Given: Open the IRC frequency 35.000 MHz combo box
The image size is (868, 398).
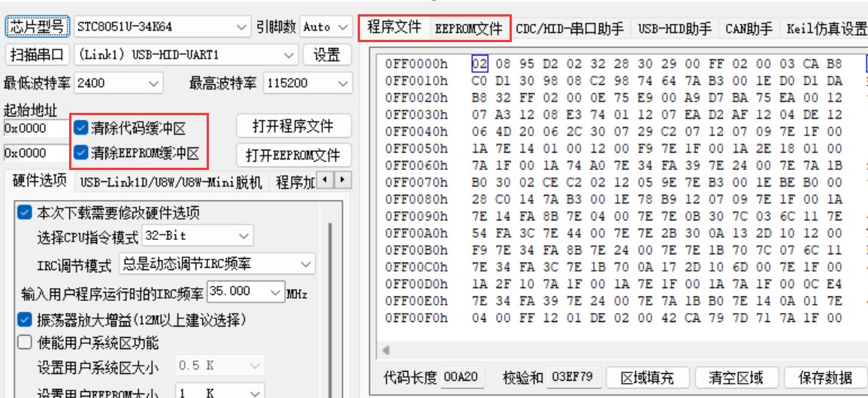Looking at the screenshot, I should coord(245,292).
